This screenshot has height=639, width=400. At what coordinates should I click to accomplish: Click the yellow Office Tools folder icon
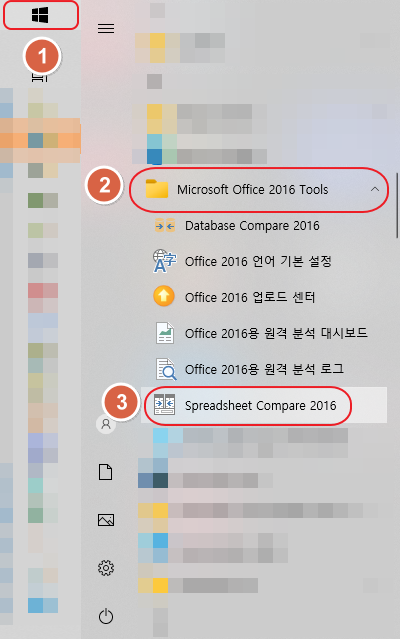157,189
